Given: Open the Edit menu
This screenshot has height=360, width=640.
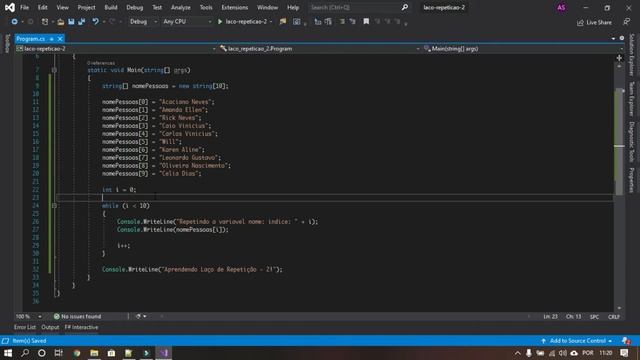Looking at the screenshot, I should pyautogui.click(x=42, y=7).
